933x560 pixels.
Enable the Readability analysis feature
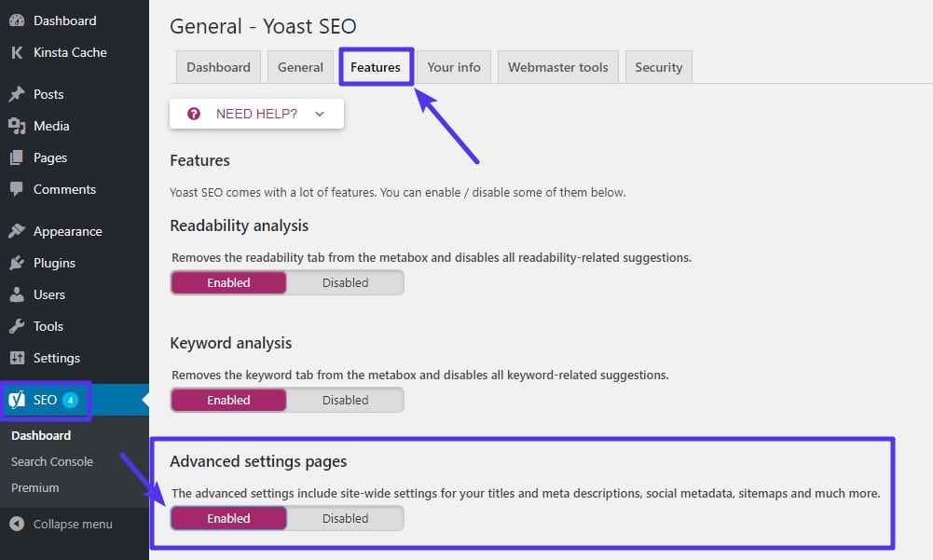tap(228, 282)
